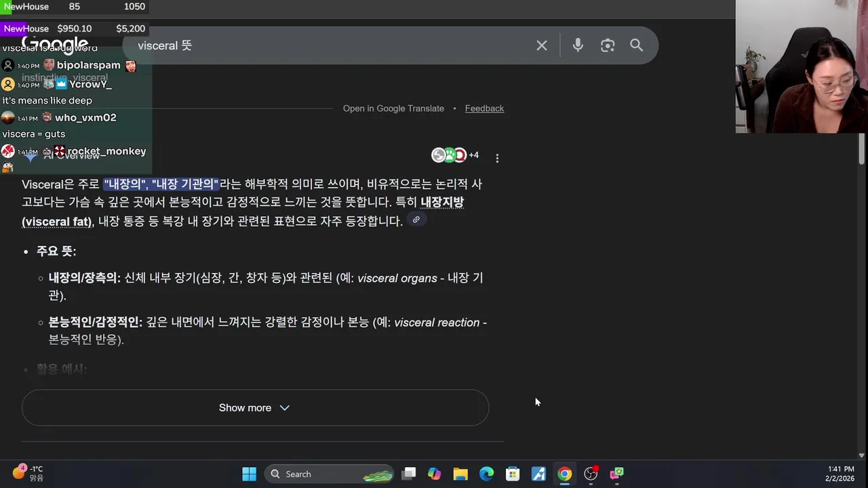Open Windows Start menu
Screen dimensions: 868x488
pyautogui.click(x=249, y=474)
